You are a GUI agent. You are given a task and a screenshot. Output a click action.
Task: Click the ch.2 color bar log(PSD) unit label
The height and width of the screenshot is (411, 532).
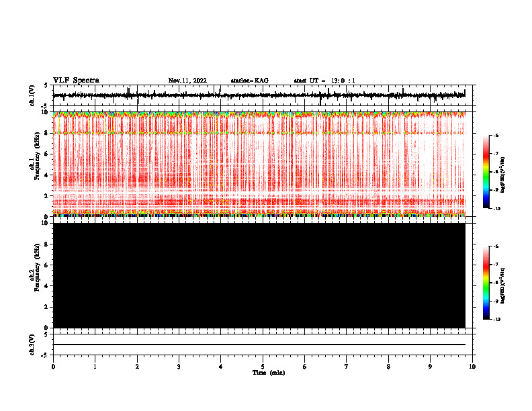click(x=503, y=286)
